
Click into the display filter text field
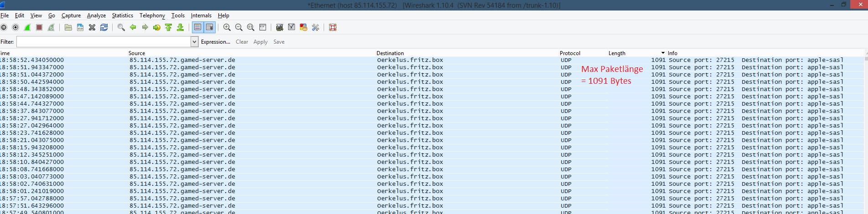tap(103, 42)
